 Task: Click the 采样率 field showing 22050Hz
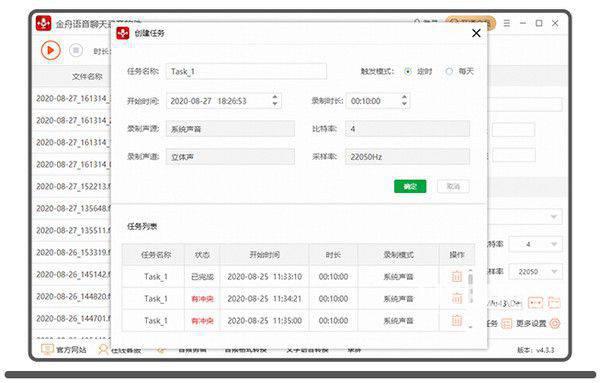(408, 157)
